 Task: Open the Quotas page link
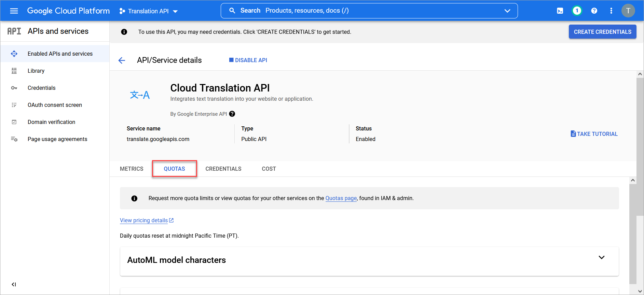point(341,198)
